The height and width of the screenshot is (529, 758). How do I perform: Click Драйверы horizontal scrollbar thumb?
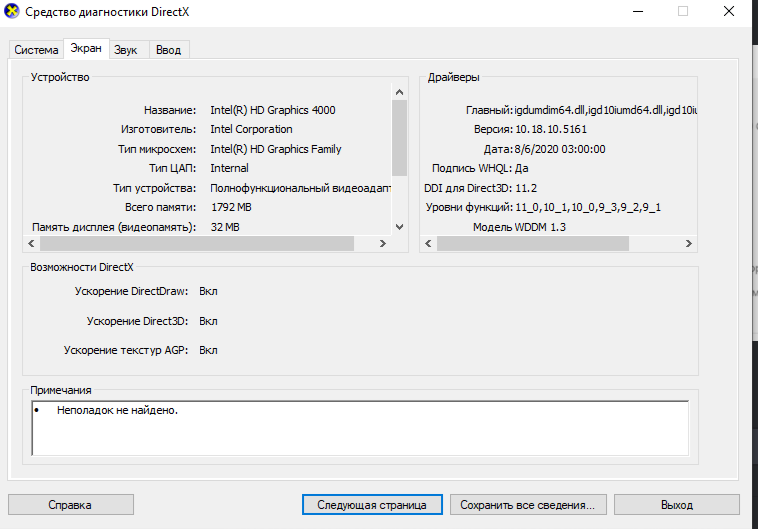point(533,243)
